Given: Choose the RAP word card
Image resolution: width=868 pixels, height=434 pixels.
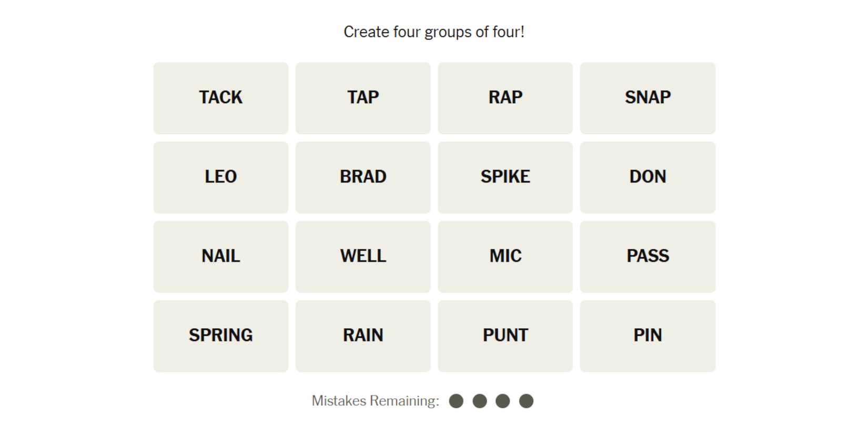Looking at the screenshot, I should [x=505, y=98].
